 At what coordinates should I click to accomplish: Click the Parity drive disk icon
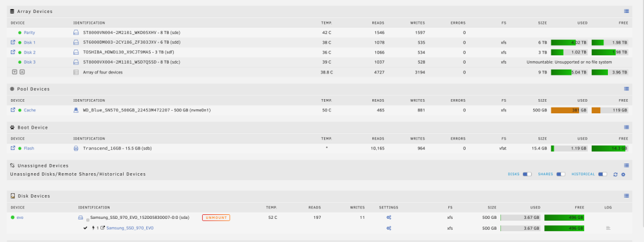[x=75, y=32]
